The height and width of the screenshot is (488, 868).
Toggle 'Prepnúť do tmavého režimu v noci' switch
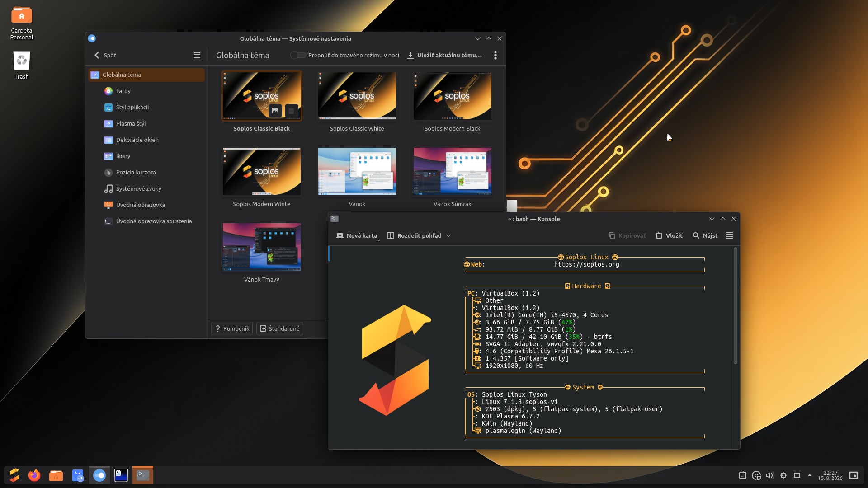pos(298,55)
